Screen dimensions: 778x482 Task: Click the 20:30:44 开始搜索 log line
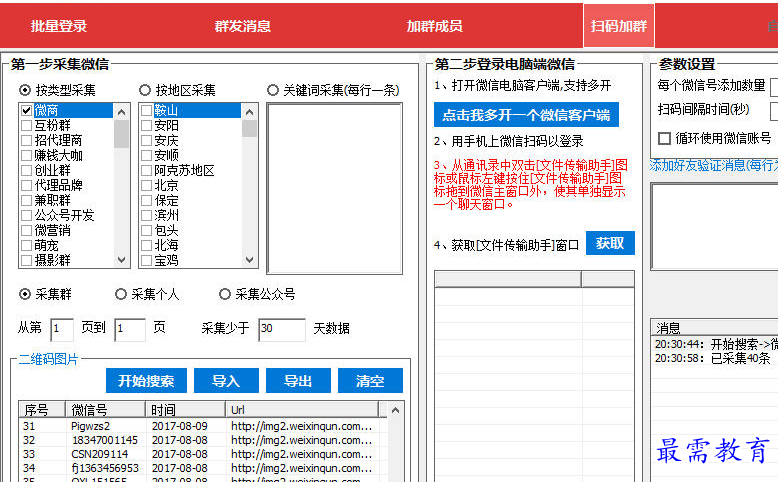[716, 344]
